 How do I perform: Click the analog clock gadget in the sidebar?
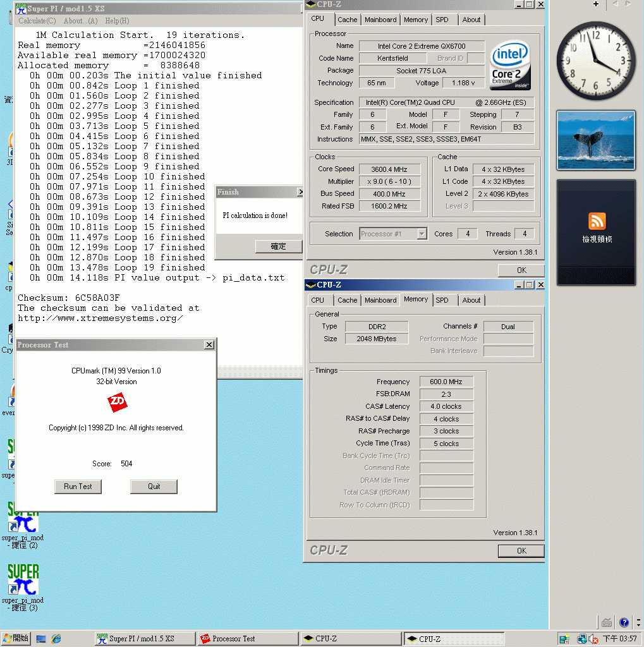click(595, 60)
